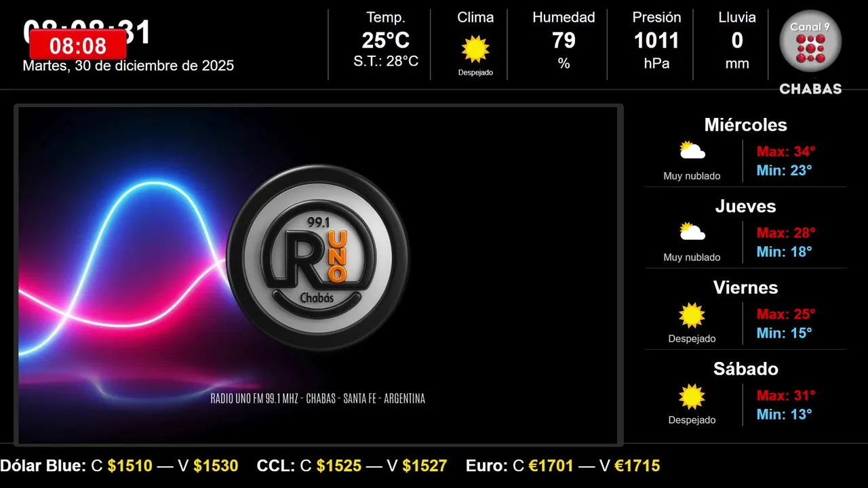Click the Radio Uno 99.1 round logo
Viewport: 868px width, 488px height.
(x=317, y=258)
